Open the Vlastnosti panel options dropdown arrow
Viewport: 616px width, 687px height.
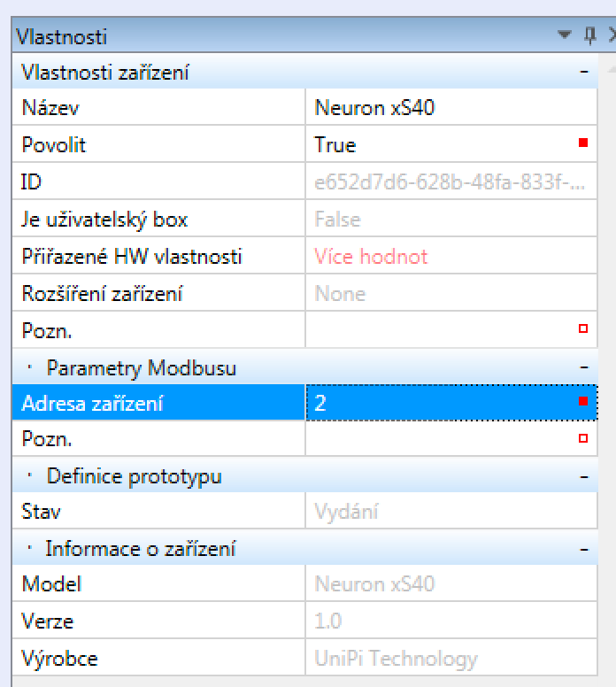566,36
